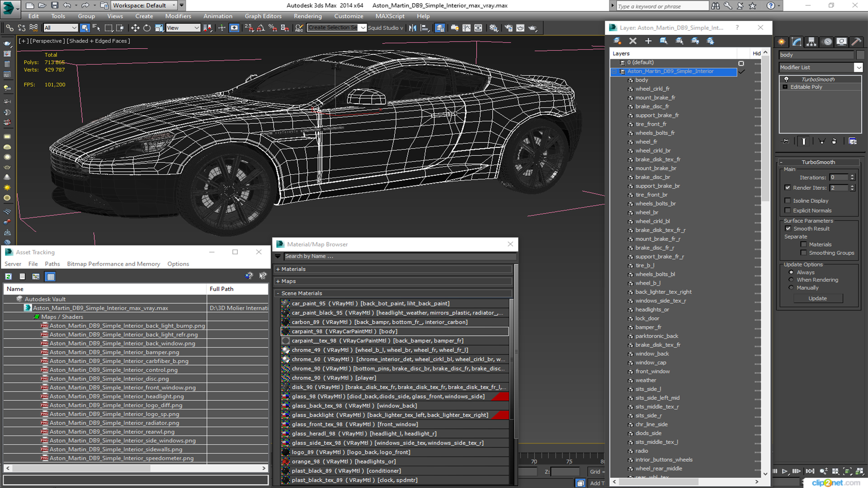Enable the Isoline Display checkbox

(x=788, y=201)
